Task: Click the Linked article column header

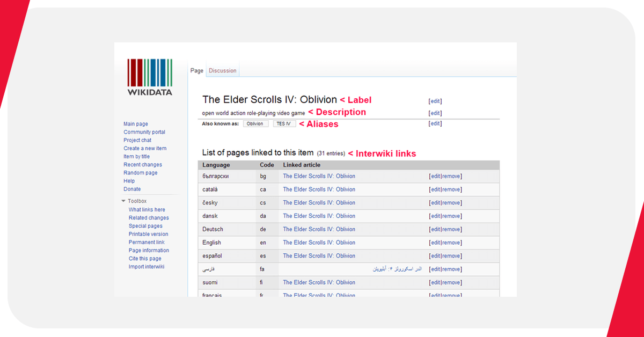Action: [302, 165]
